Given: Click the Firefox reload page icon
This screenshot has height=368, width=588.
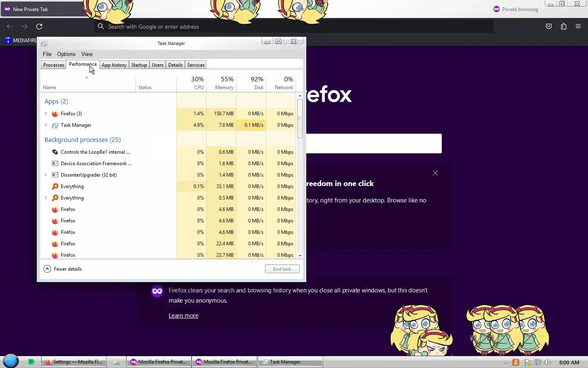Looking at the screenshot, I should (x=39, y=27).
